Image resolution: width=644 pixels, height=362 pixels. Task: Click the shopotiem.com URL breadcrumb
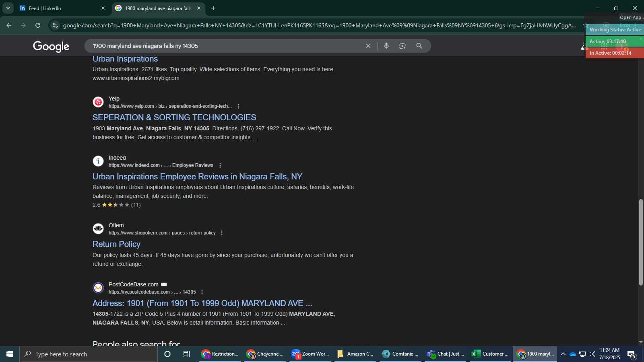(162, 233)
